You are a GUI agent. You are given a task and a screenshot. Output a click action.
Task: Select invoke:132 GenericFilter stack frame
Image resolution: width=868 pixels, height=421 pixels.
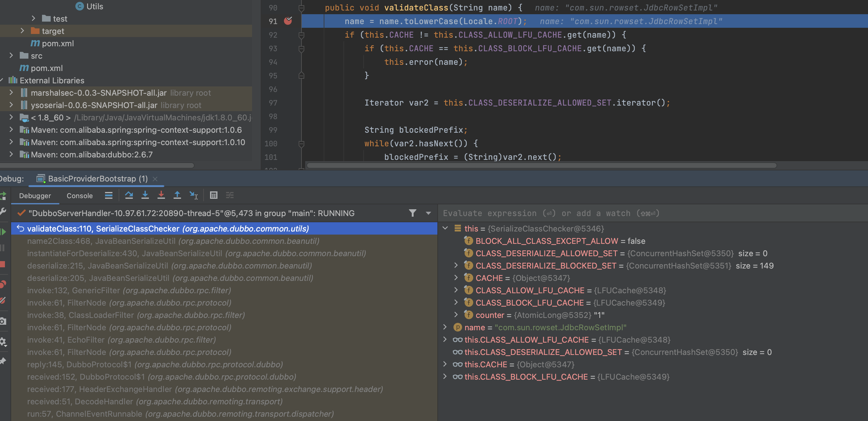(224, 290)
